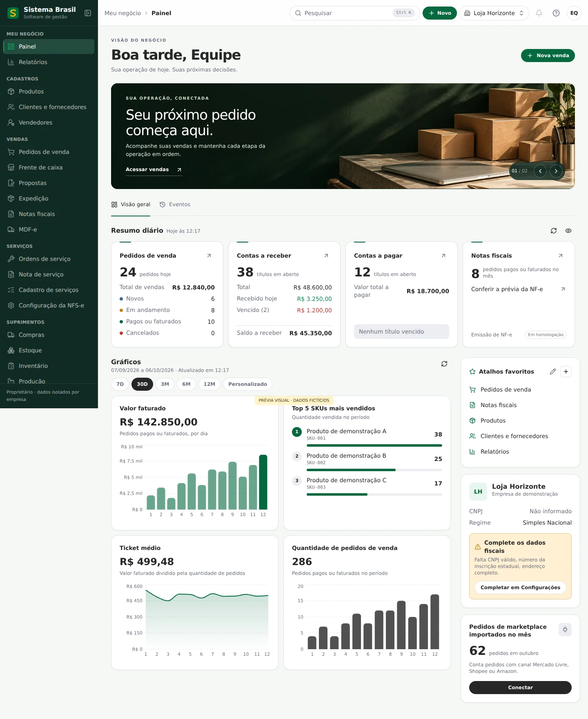Image resolution: width=588 pixels, height=719 pixels.
Task: Click Meu negócio breadcrumb
Action: point(122,13)
